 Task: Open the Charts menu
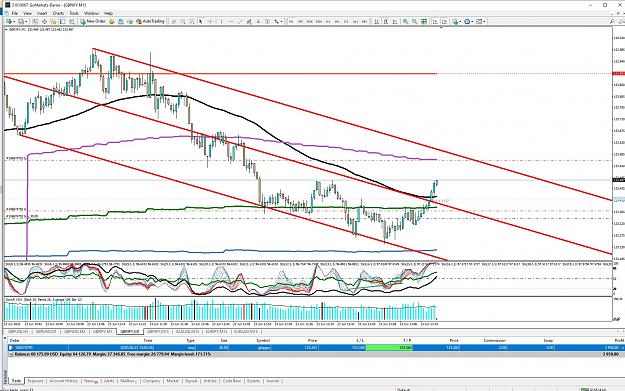point(58,13)
